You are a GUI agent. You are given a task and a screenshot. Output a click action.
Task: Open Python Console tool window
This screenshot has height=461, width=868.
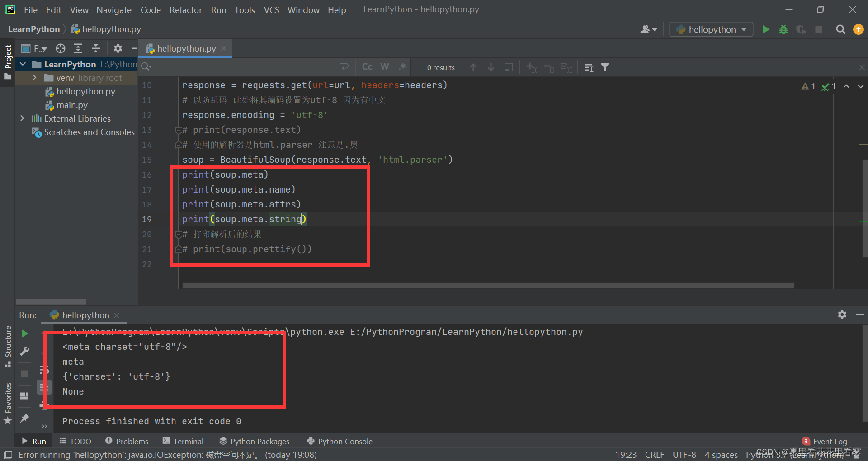340,441
